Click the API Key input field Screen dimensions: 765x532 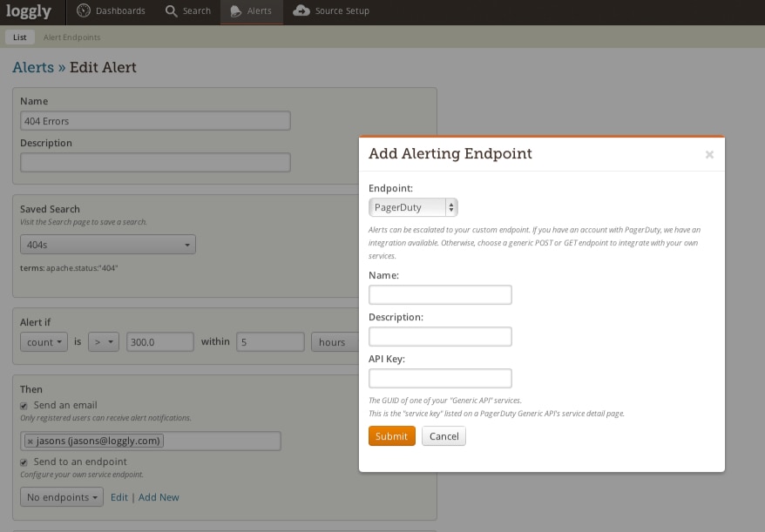(x=440, y=378)
